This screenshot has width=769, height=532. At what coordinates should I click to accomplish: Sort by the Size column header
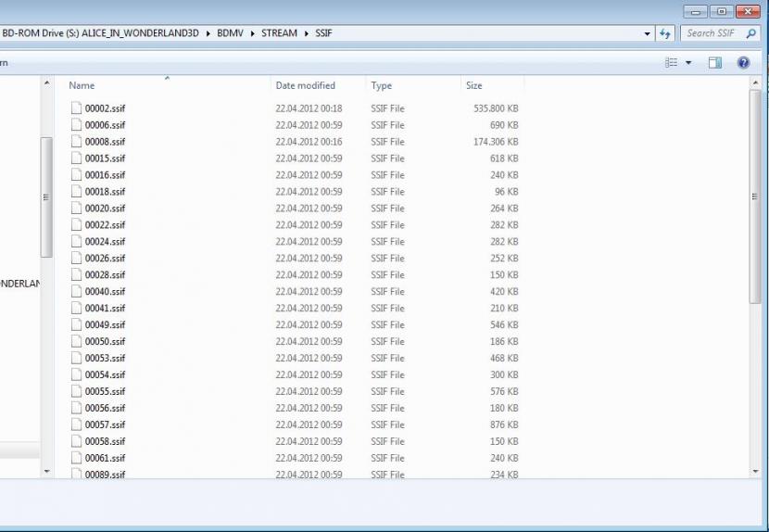point(473,85)
